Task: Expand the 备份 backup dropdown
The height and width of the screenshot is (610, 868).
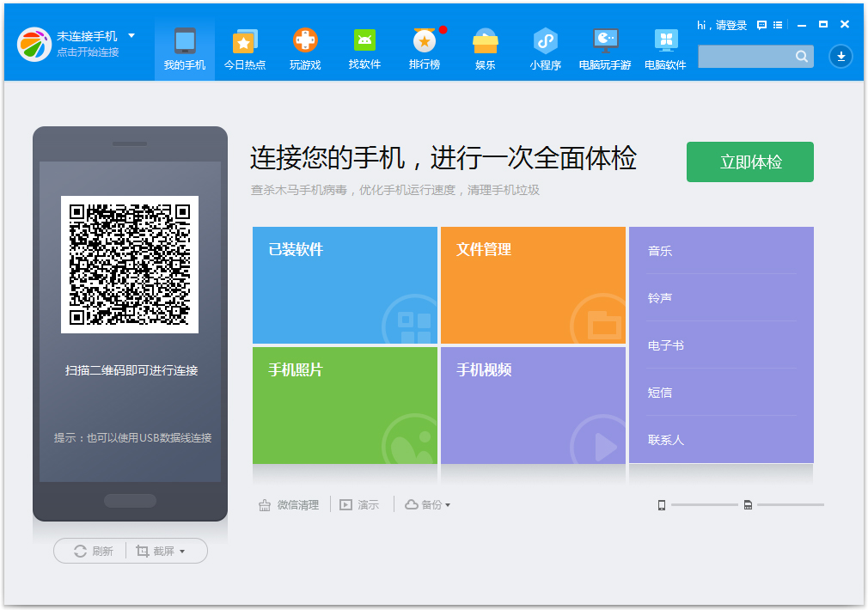Action: (427, 505)
